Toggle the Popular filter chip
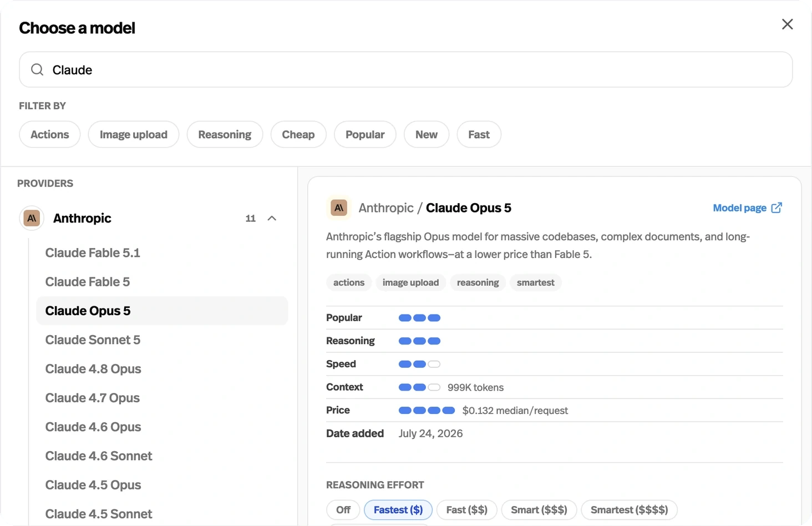The height and width of the screenshot is (526, 812). coord(365,134)
